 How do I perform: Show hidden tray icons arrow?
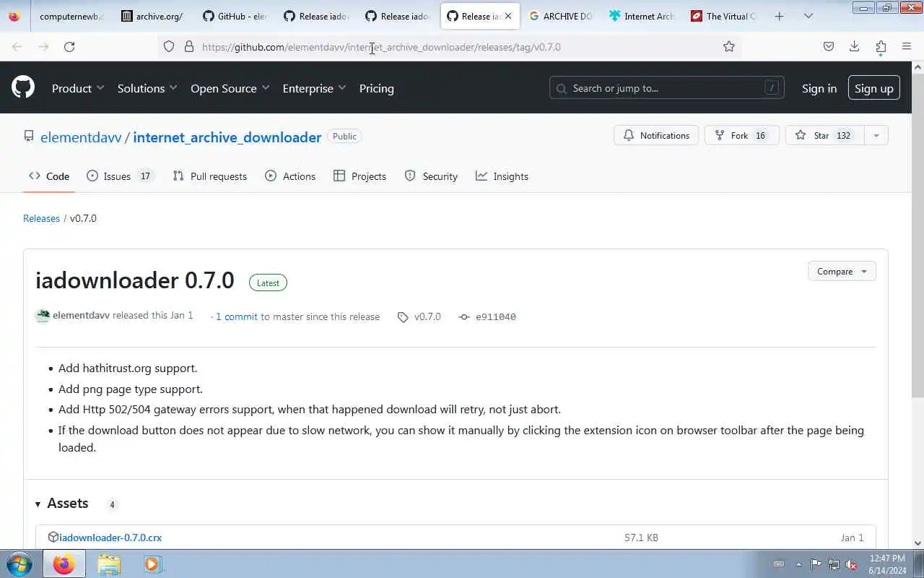click(x=798, y=564)
